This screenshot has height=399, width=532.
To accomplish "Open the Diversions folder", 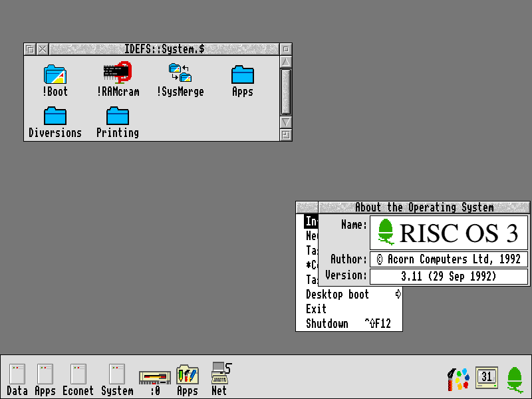I will coord(55,122).
